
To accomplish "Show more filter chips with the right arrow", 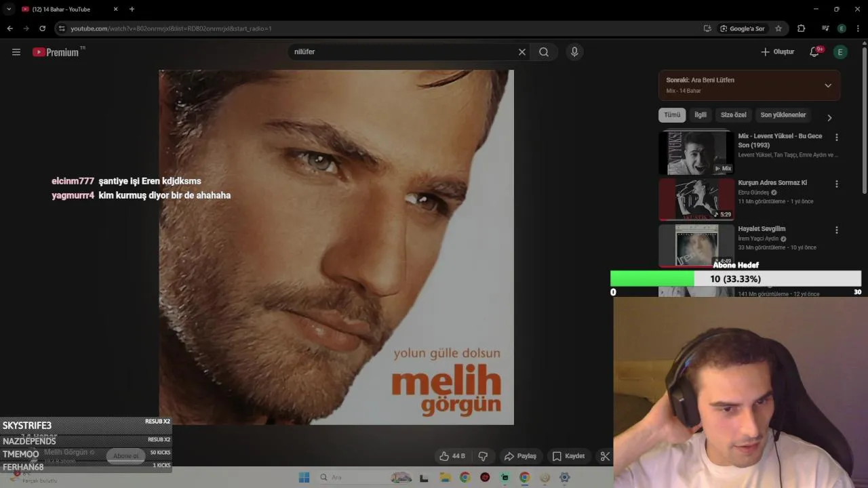I will point(829,117).
